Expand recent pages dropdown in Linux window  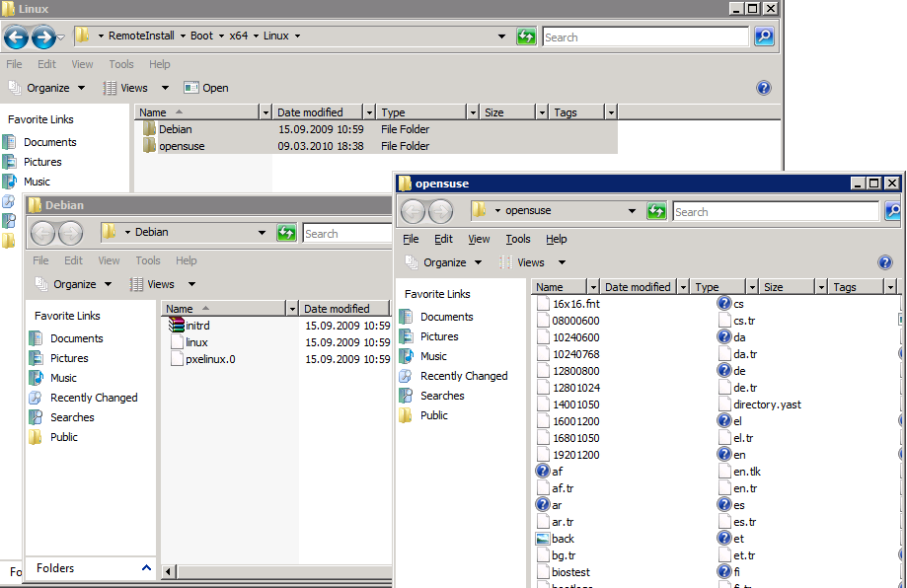[x=61, y=37]
